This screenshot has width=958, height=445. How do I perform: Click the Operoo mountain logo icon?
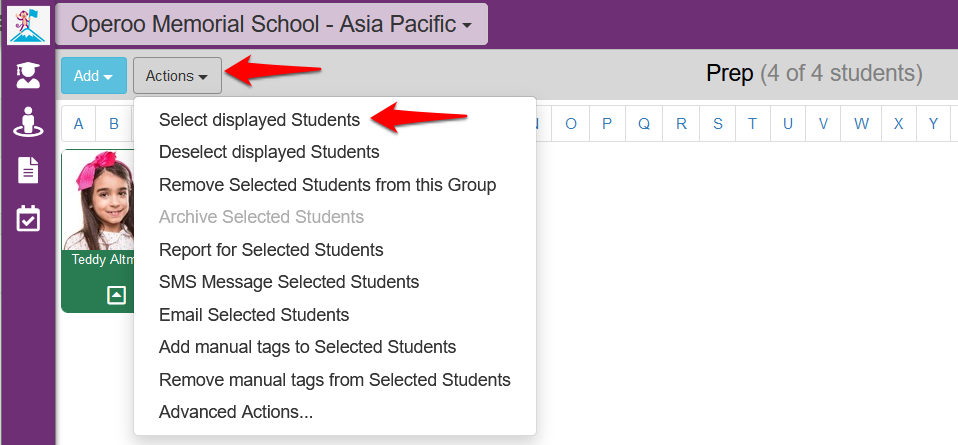click(28, 24)
